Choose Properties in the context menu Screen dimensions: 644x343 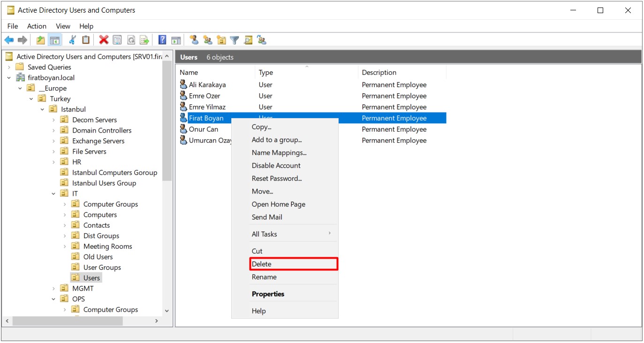point(285,294)
